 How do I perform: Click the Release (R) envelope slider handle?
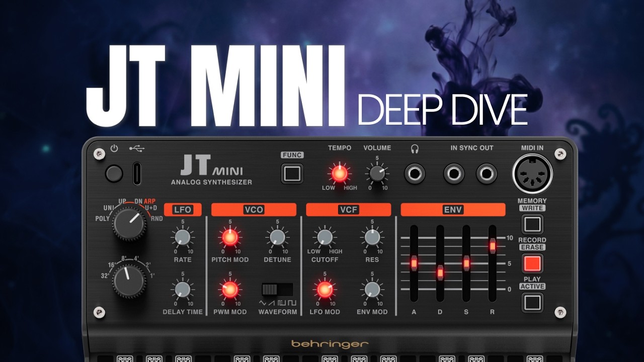click(493, 246)
